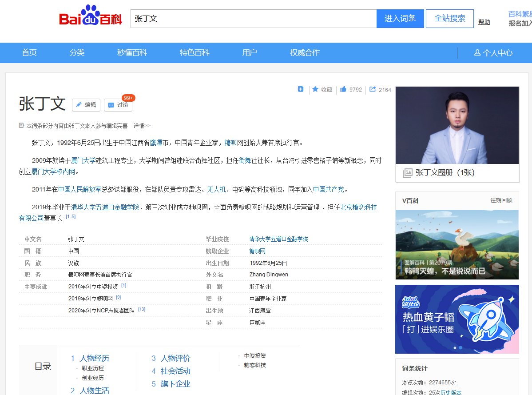Click the 个人中心 user icon
532x395 pixels.
[x=477, y=52]
